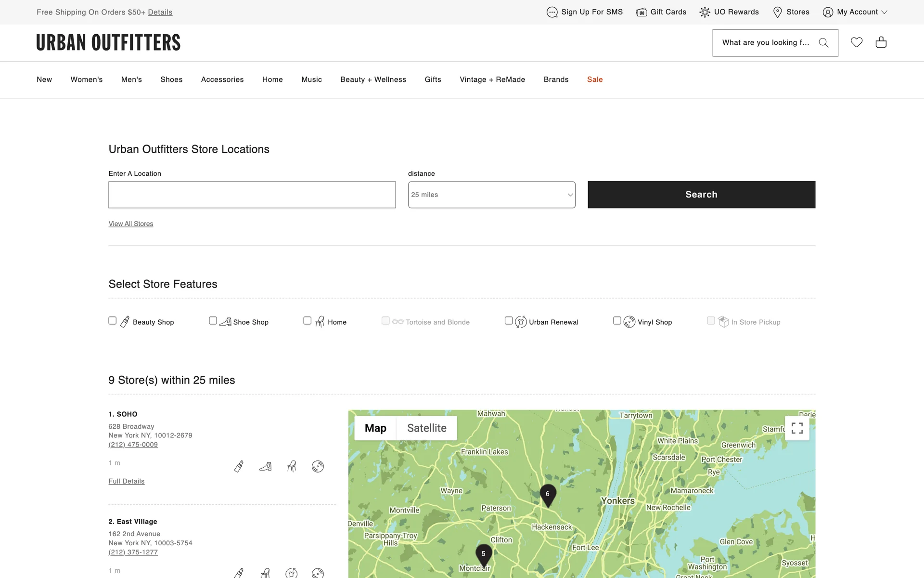Open the wishlist heart icon

coord(856,42)
